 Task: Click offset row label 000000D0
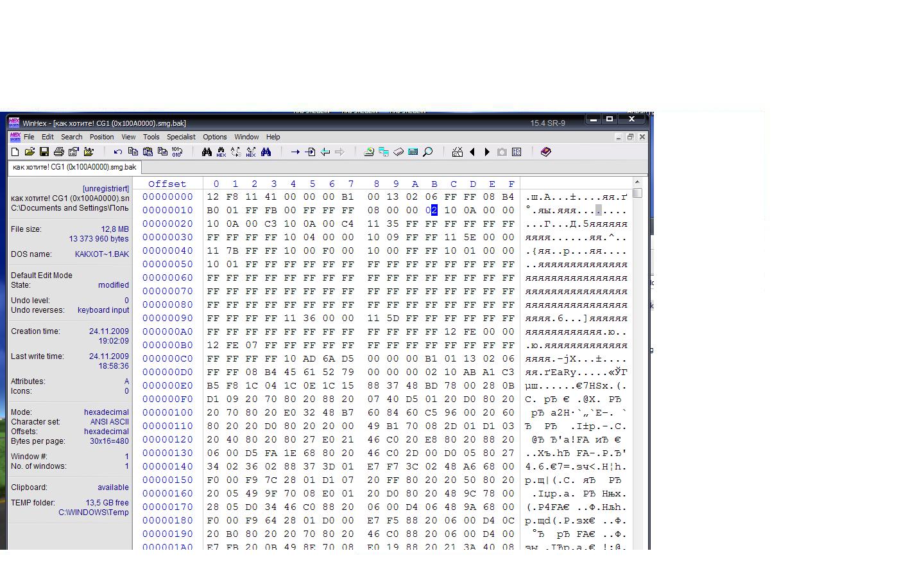click(167, 372)
